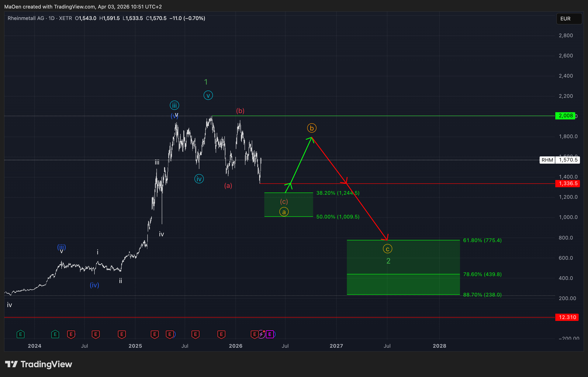Image resolution: width=588 pixels, height=377 pixels.
Task: Click the circled orange b wave label
Action: pos(312,128)
